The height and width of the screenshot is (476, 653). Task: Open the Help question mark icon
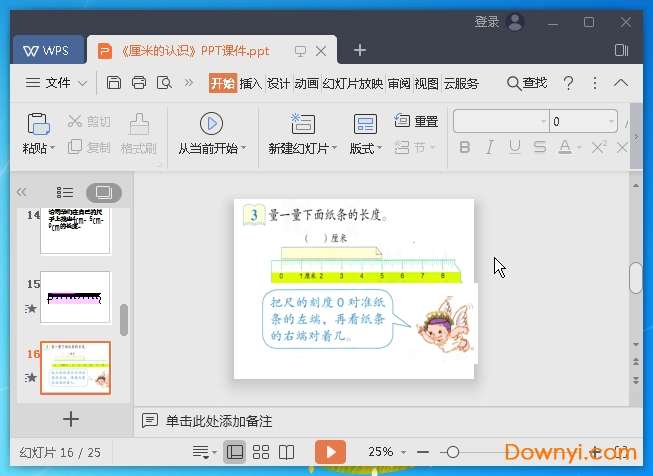click(x=568, y=83)
